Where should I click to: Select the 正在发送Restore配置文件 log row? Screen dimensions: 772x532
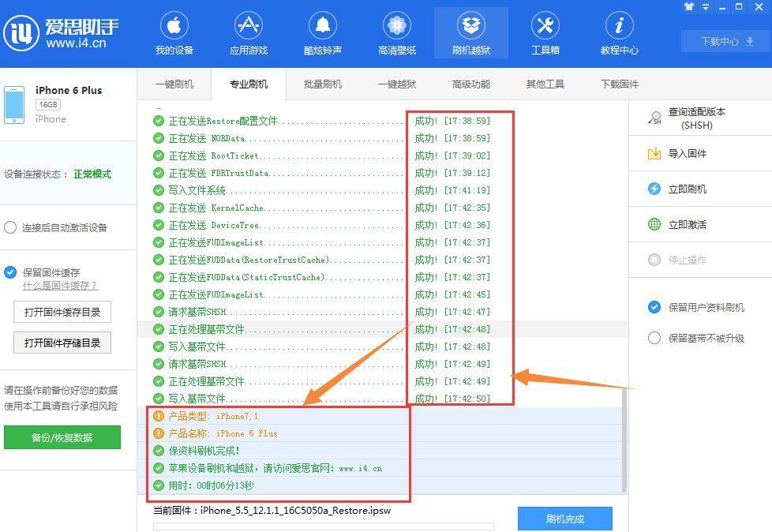[383, 121]
